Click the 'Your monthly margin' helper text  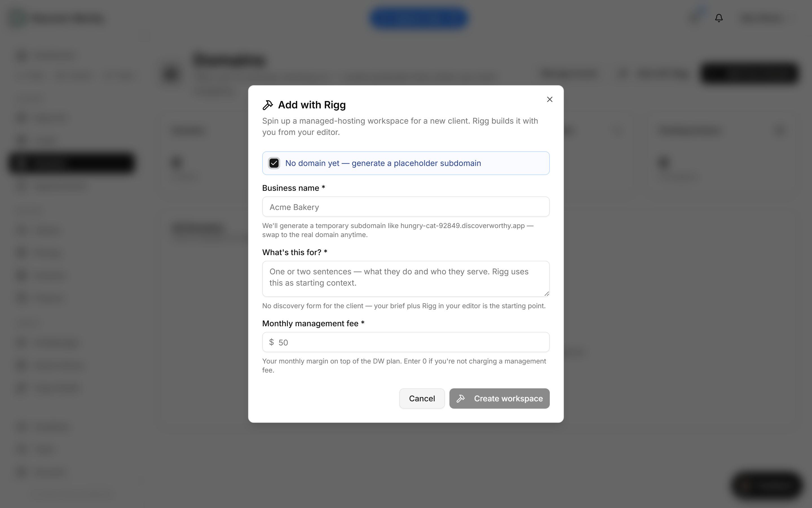pos(404,365)
